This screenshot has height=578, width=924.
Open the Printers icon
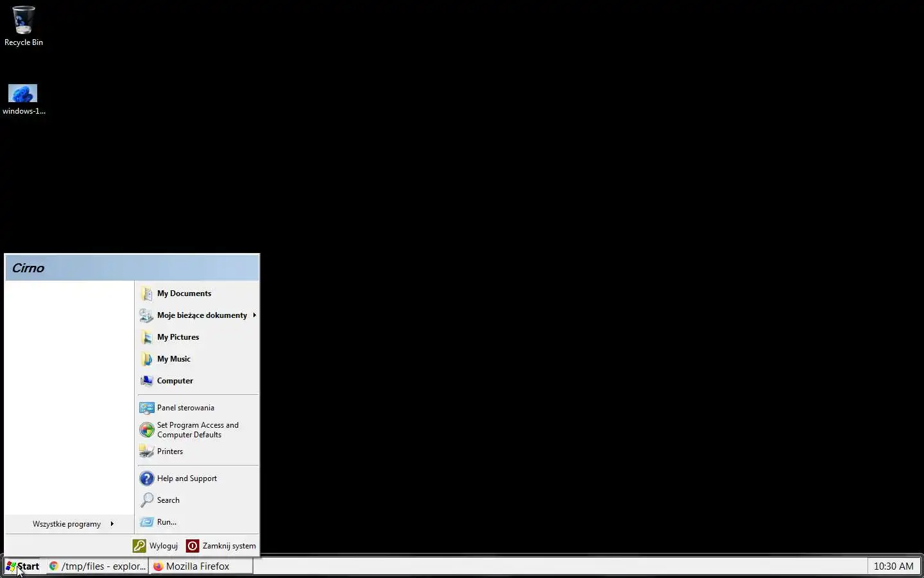click(146, 451)
